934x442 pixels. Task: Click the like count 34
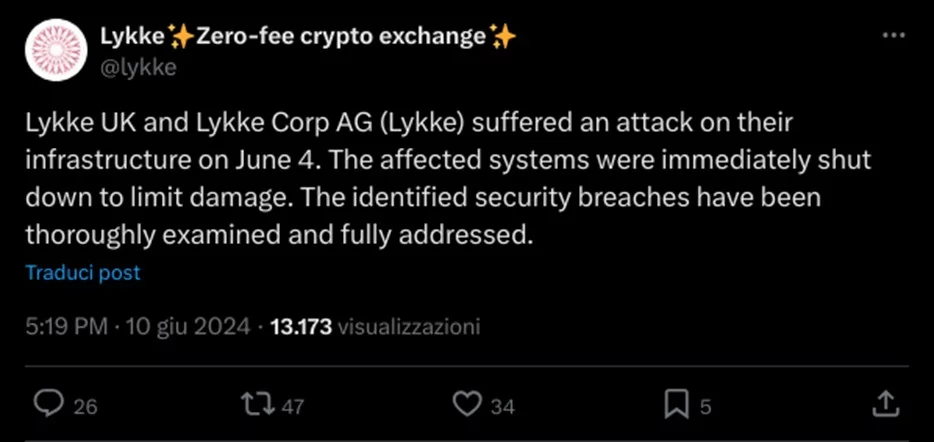(502, 406)
